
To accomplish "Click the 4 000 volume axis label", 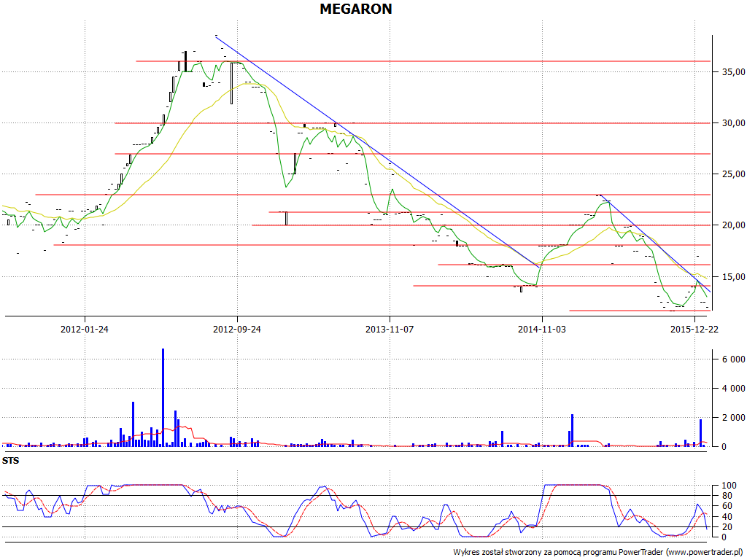I will (734, 389).
